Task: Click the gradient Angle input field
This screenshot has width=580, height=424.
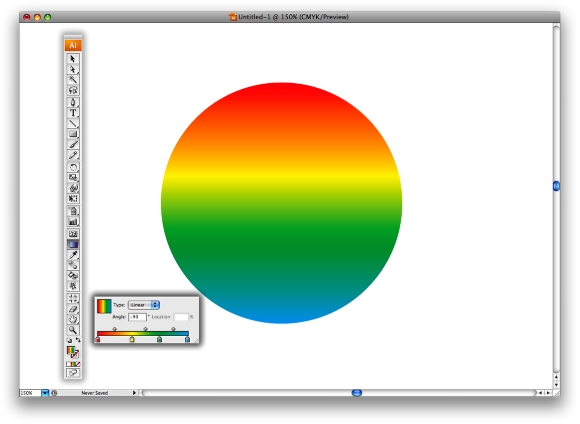Action: [137, 317]
